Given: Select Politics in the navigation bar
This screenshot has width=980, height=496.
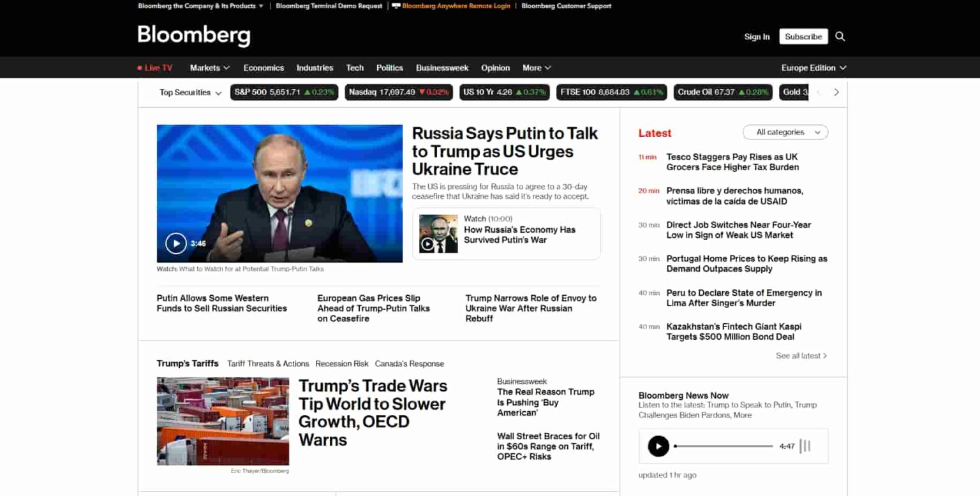Looking at the screenshot, I should [x=389, y=67].
